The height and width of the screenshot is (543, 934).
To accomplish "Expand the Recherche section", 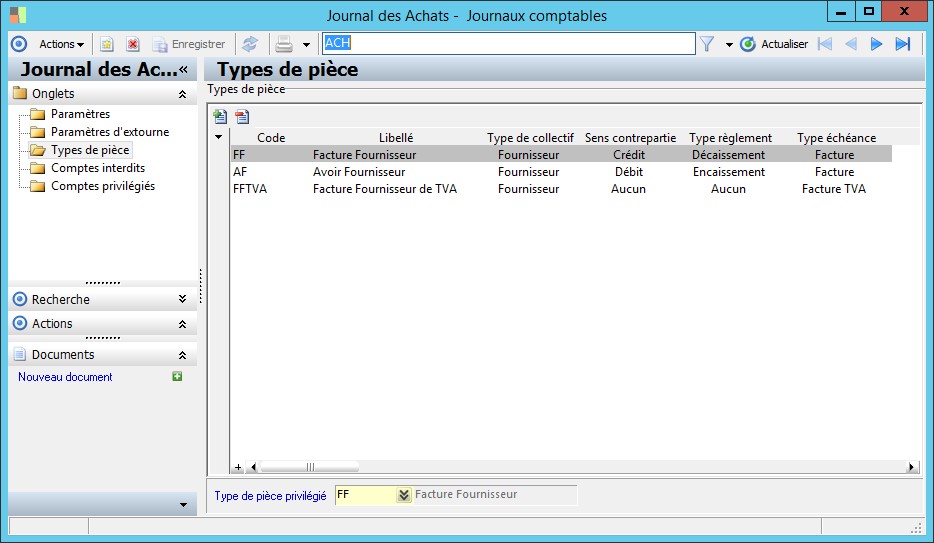I will click(x=182, y=299).
